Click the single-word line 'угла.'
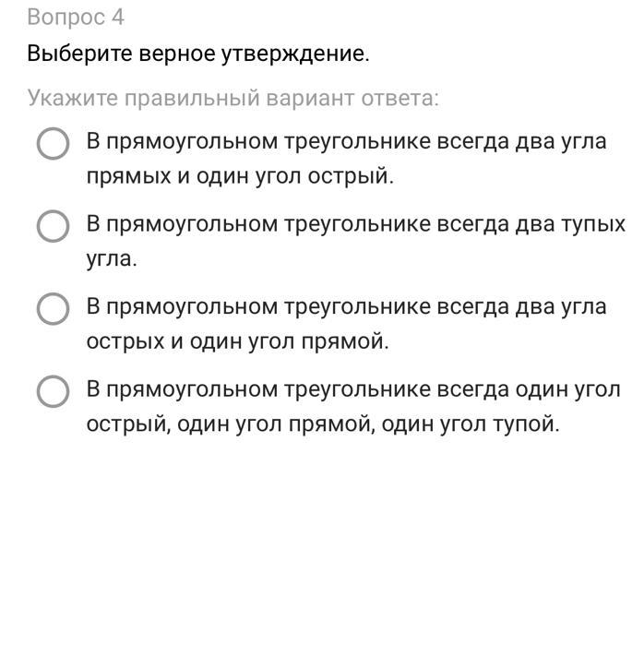Screen dimensions: 644x645 point(112,259)
